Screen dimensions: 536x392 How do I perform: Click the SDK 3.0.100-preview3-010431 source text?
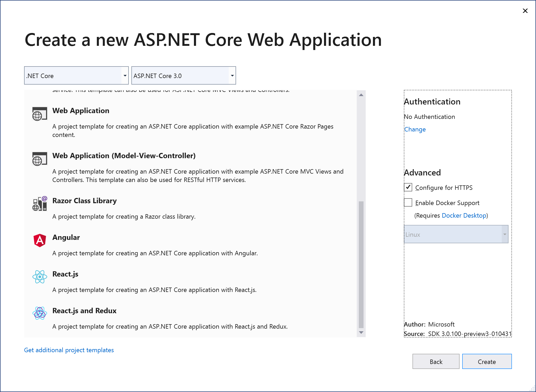470,334
